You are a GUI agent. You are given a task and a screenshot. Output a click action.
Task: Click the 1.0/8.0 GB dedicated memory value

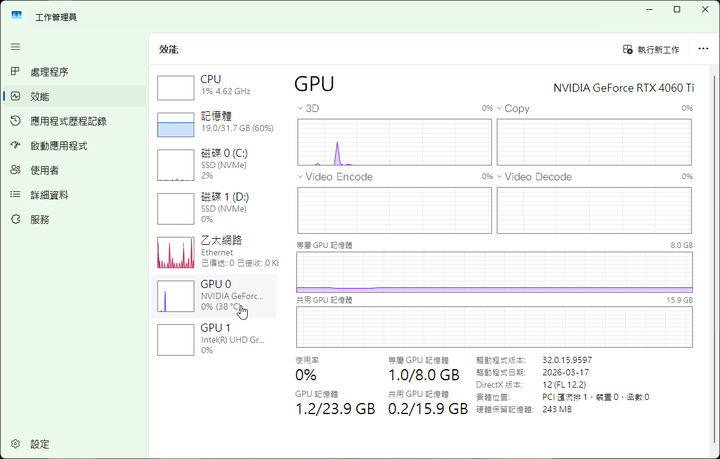pos(424,375)
